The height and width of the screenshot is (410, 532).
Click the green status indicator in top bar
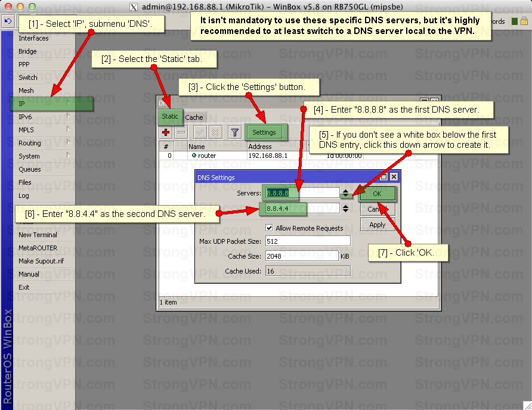tap(514, 21)
